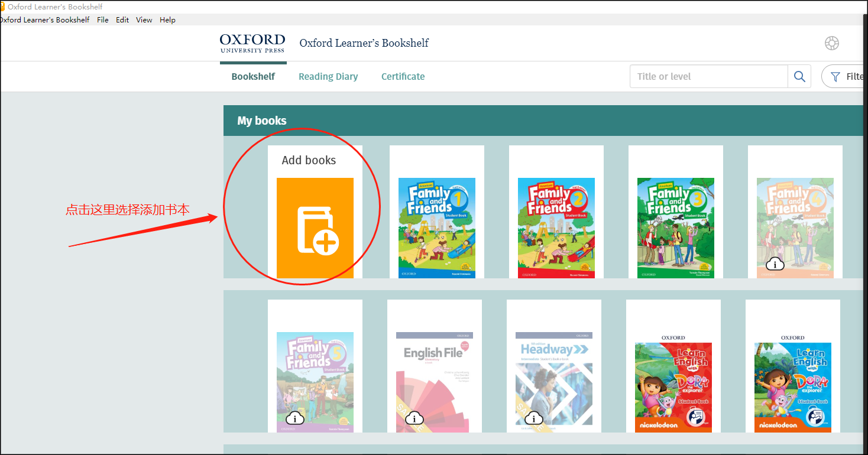
Task: Open Family and Friends 5 book cover
Action: [315, 382]
